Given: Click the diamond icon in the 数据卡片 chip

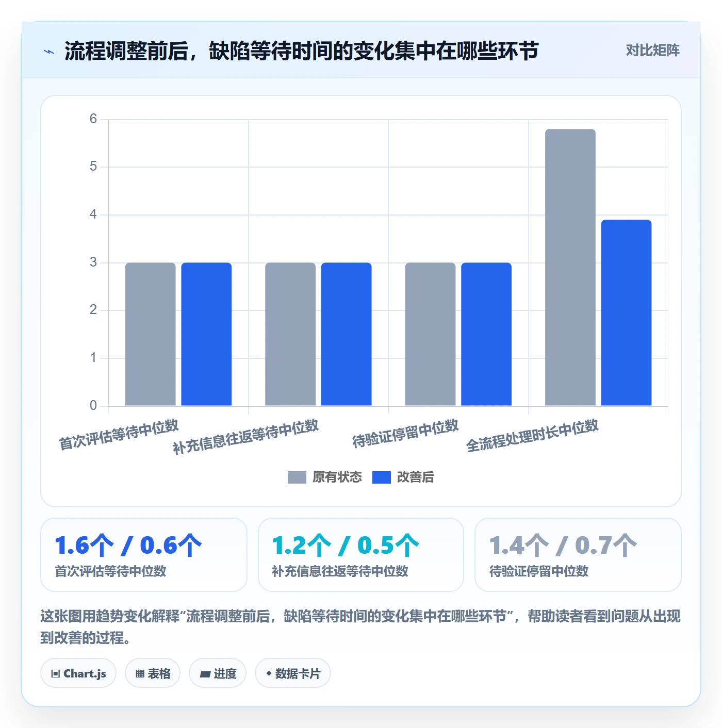Looking at the screenshot, I should pos(269,673).
